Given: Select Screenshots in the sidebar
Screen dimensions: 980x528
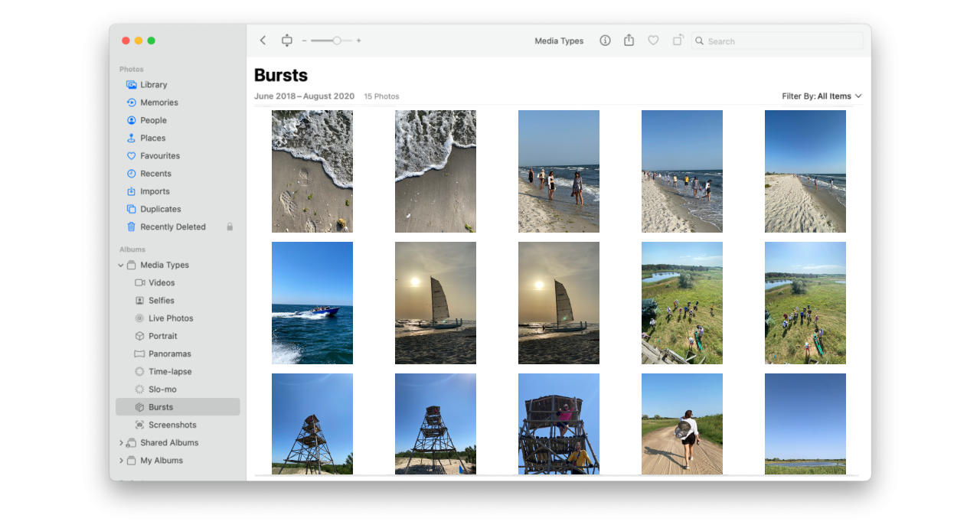Looking at the screenshot, I should pos(171,425).
